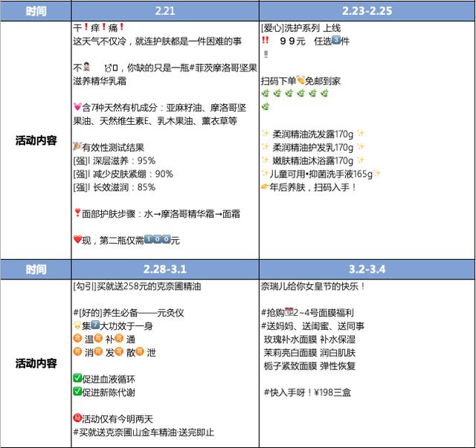Select the line '长效滋润:85%'

[115, 187]
